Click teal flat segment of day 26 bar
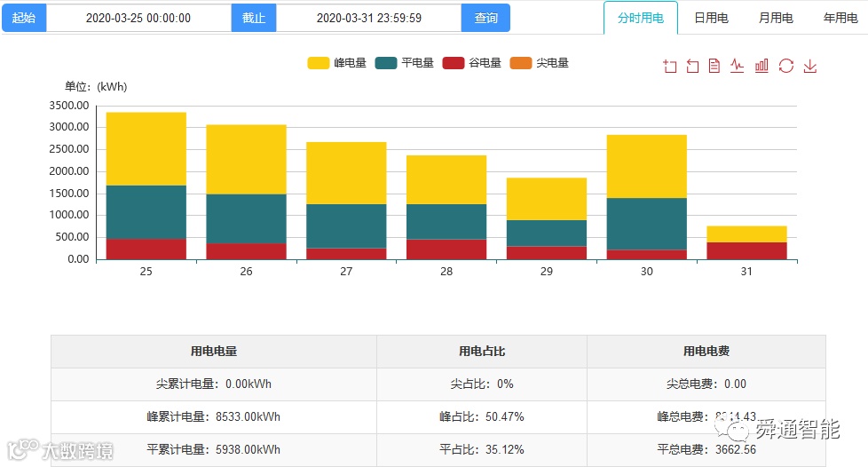 click(x=247, y=218)
